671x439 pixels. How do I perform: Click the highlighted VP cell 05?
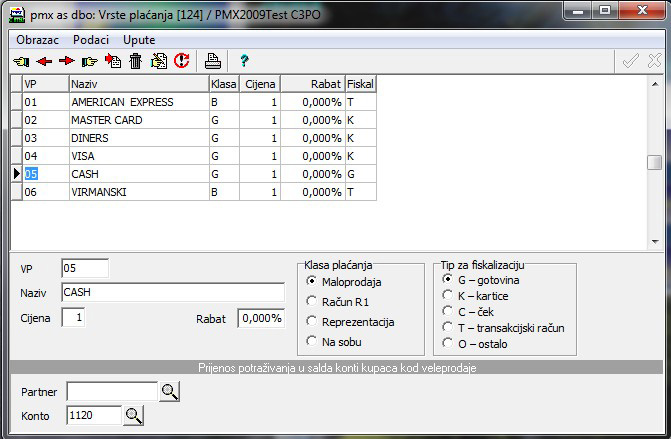tap(45, 174)
